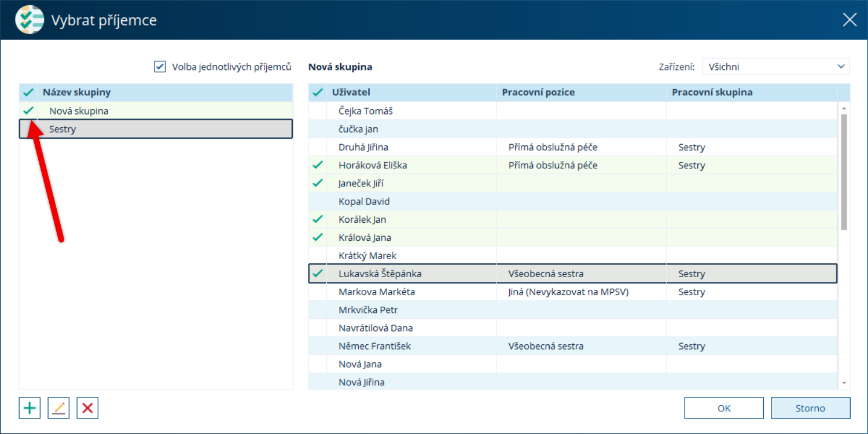This screenshot has width=868, height=434.
Task: Select user Kopal David
Action: pos(573,201)
